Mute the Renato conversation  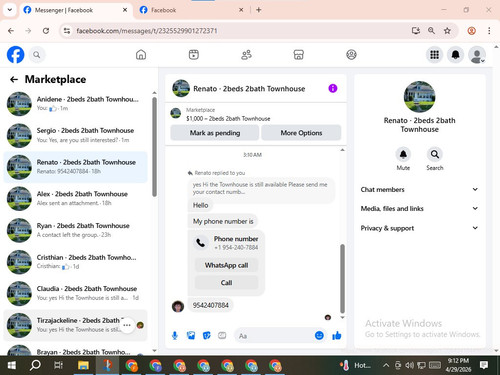click(x=403, y=154)
